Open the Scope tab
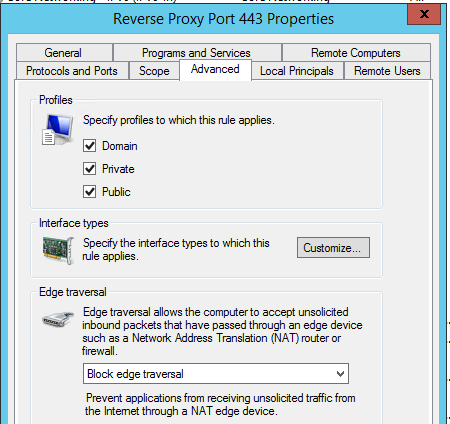This screenshot has height=424, width=450. [x=154, y=71]
